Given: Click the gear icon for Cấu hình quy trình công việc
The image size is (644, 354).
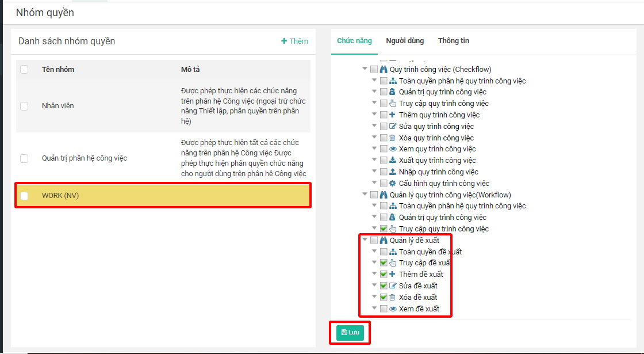Looking at the screenshot, I should pyautogui.click(x=393, y=184).
